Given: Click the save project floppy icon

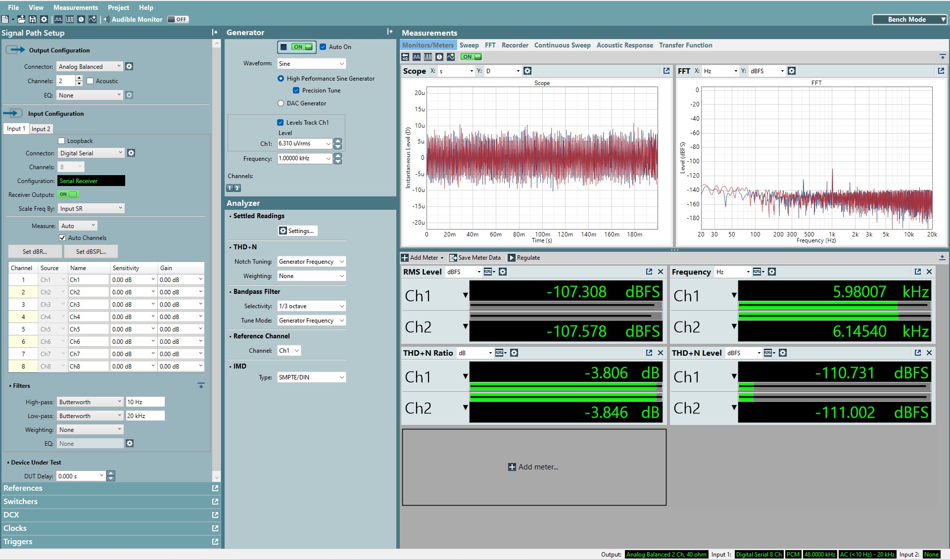Looking at the screenshot, I should click(33, 19).
